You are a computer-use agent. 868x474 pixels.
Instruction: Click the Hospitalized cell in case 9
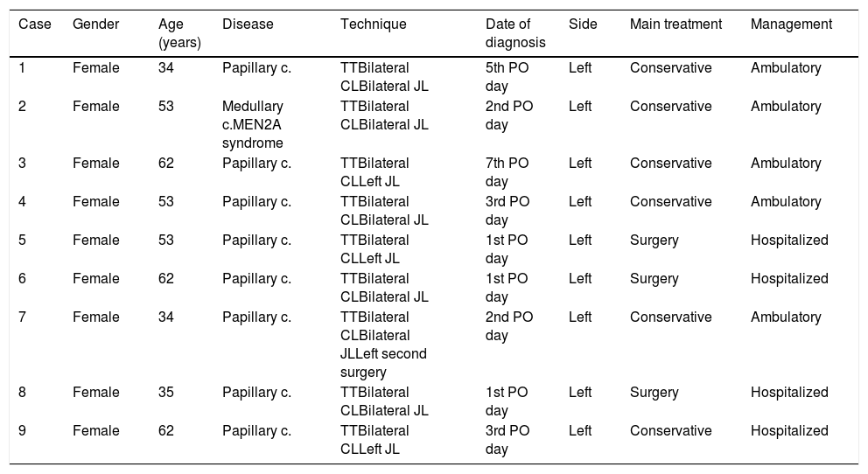point(789,431)
